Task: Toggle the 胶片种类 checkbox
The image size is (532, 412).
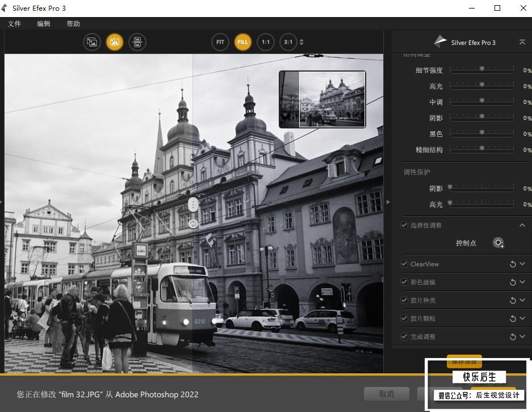Action: click(x=404, y=300)
